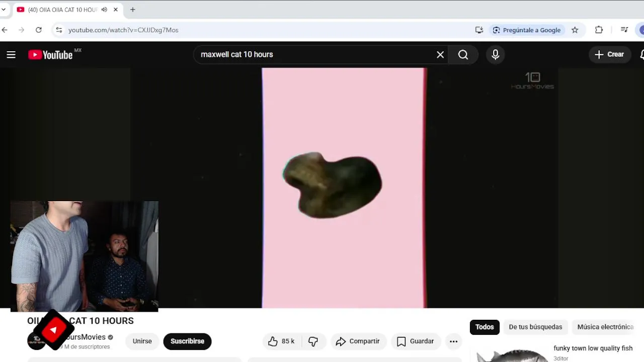Image resolution: width=644 pixels, height=362 pixels.
Task: Close the OIIA OIIA CAT tab
Action: (x=116, y=10)
